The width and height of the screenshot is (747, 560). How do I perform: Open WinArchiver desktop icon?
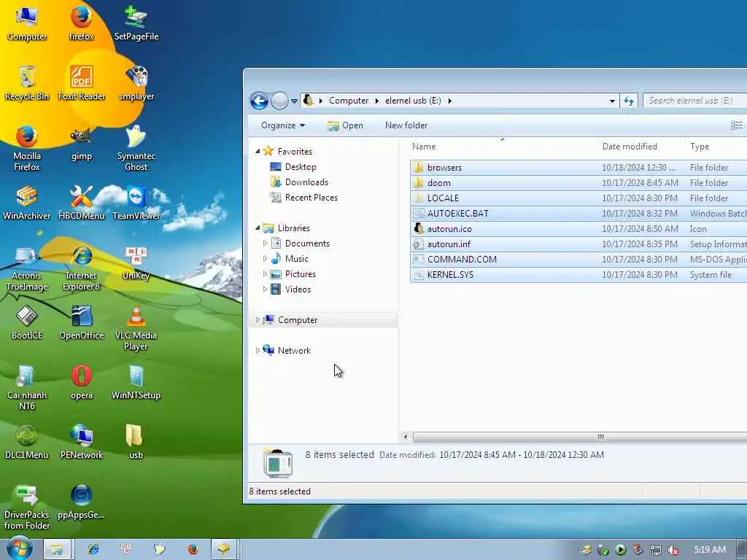tap(27, 203)
